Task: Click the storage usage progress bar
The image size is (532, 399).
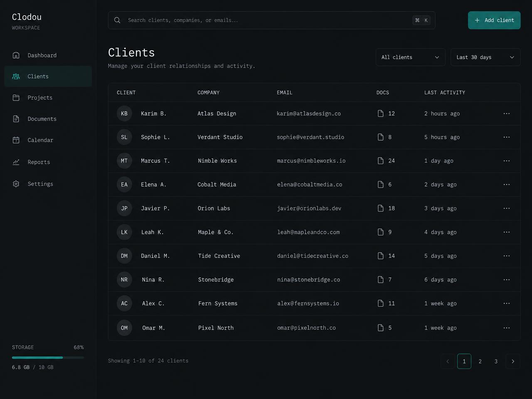Action: tap(48, 357)
